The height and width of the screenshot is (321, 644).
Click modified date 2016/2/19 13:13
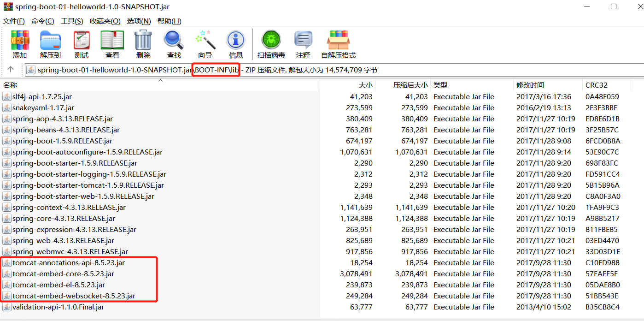pyautogui.click(x=544, y=108)
